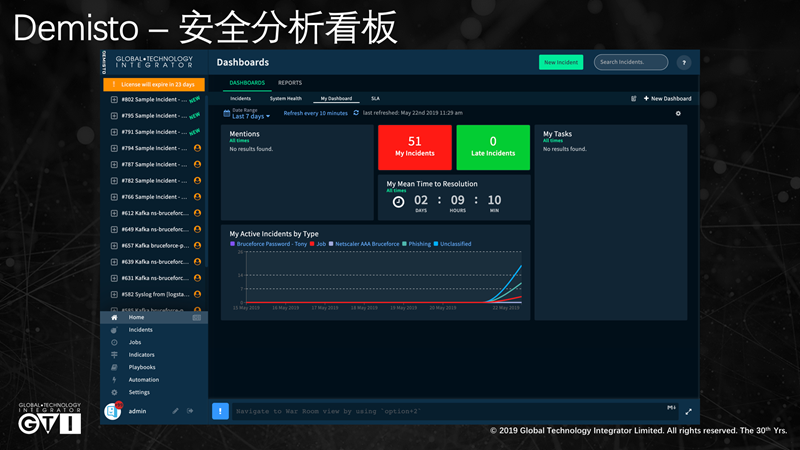Screen dimensions: 800x450
Task: Open the Incidents dashboard tab
Action: tap(240, 98)
